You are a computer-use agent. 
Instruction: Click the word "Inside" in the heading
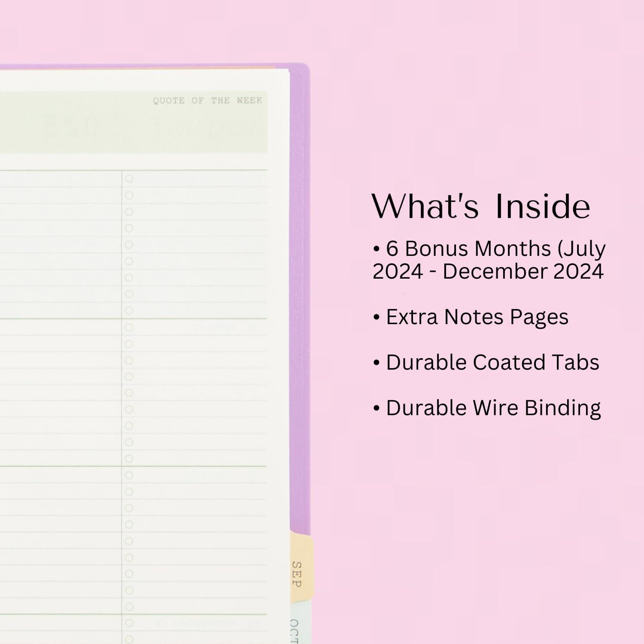coord(543,207)
